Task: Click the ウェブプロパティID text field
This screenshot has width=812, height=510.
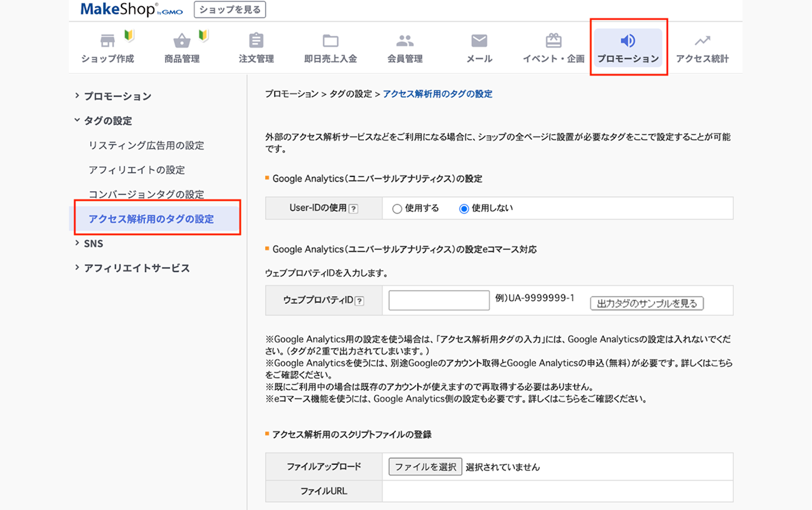Action: [439, 301]
